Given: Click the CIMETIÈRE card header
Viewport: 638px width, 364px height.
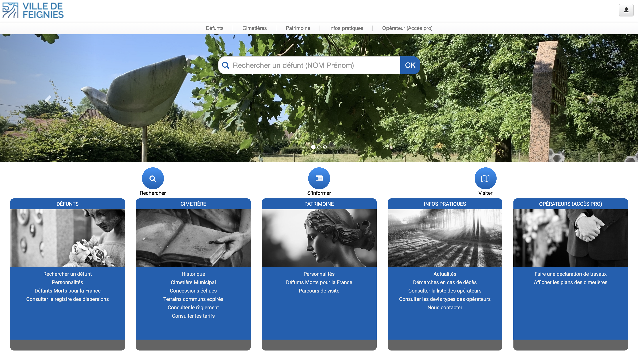Looking at the screenshot, I should click(193, 204).
